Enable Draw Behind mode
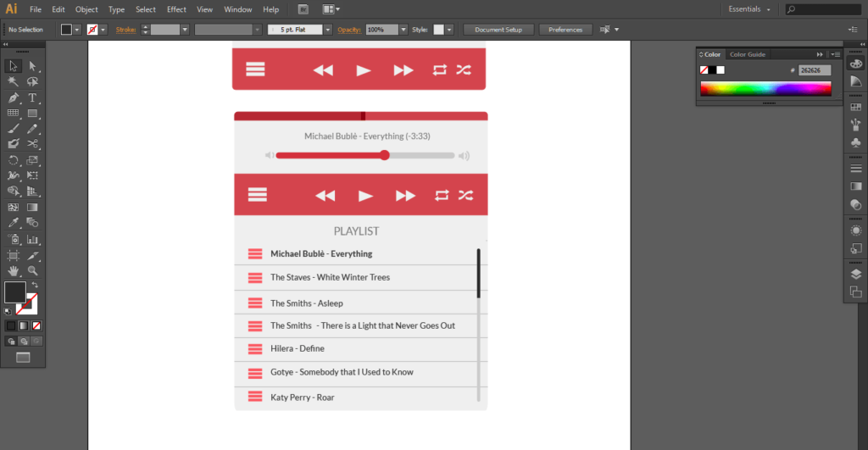The image size is (868, 450). (24, 342)
